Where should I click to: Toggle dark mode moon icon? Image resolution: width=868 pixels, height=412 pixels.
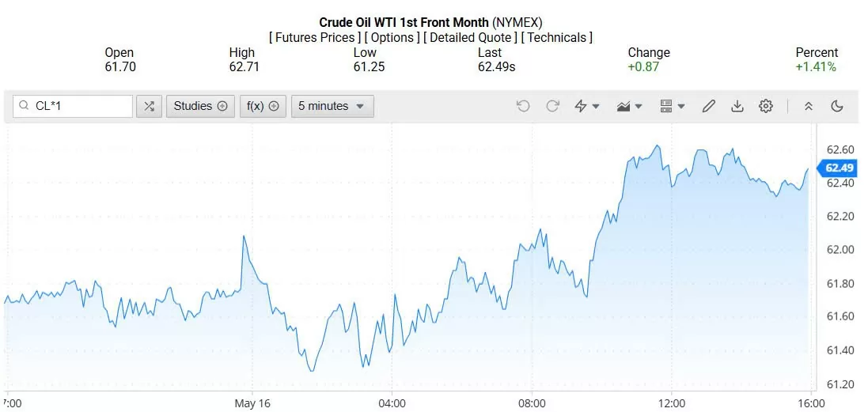point(837,106)
